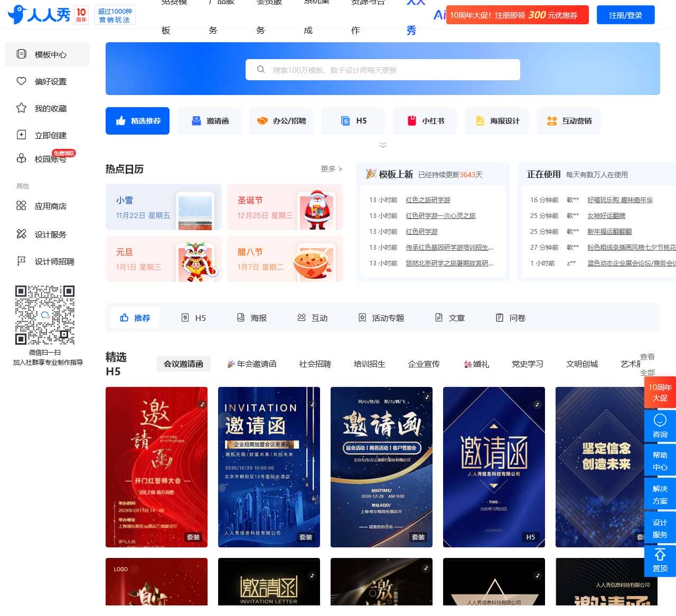Click the template search field
The image size is (676, 616).
point(383,70)
